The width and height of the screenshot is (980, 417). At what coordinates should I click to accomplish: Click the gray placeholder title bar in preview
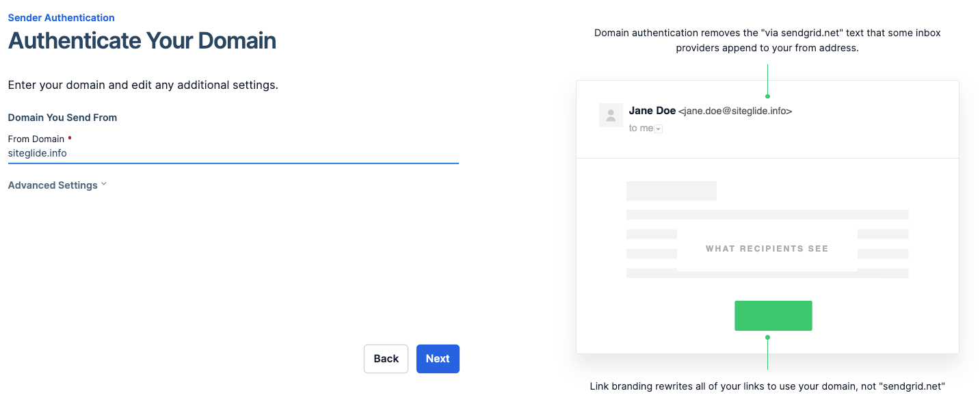[x=671, y=191]
